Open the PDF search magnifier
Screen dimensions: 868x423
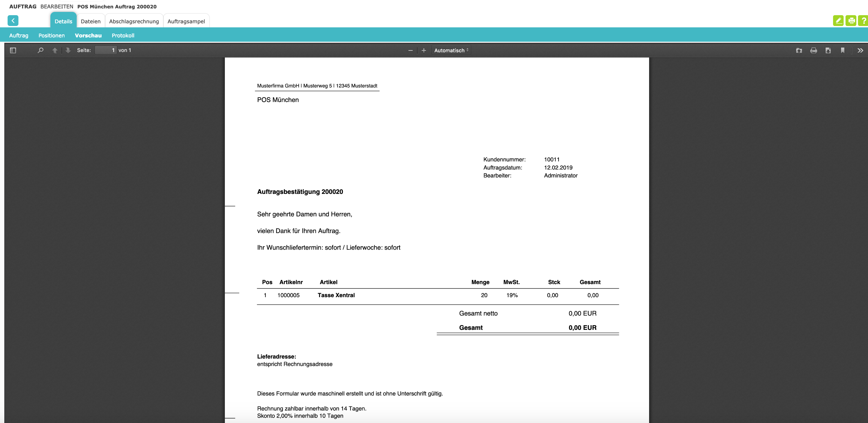40,51
